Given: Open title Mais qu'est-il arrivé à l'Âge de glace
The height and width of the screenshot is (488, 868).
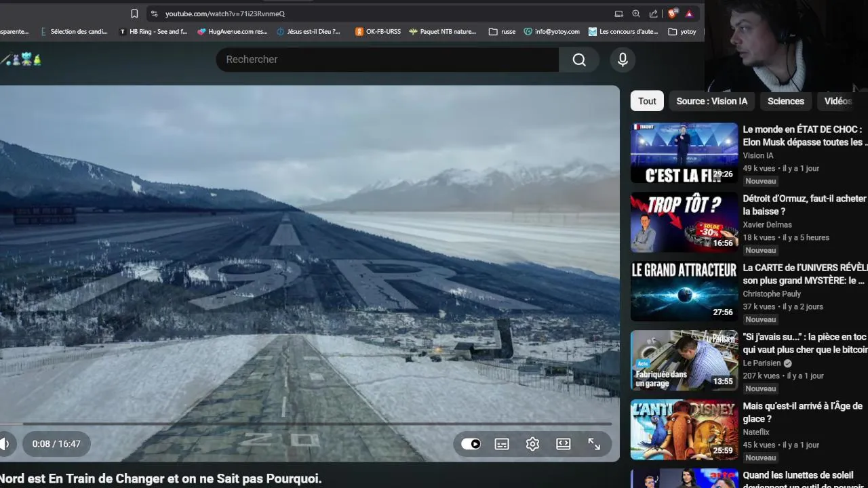Looking at the screenshot, I should [x=803, y=412].
